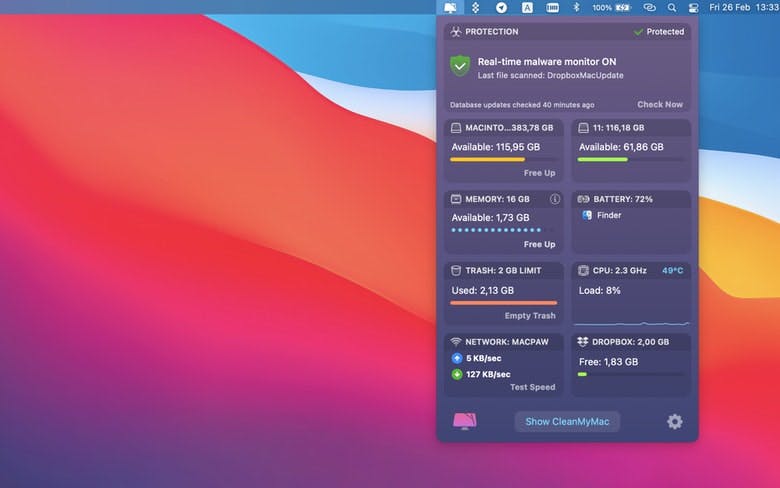780x488 pixels.
Task: Click 'Finder' label in Battery tile
Action: 609,215
